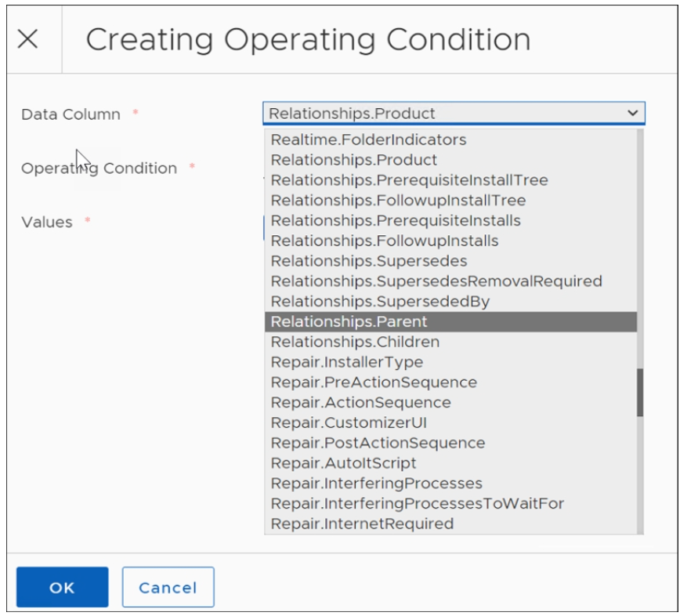Image resolution: width=680 pixels, height=616 pixels.
Task: Click OK to confirm the condition
Action: 62,587
